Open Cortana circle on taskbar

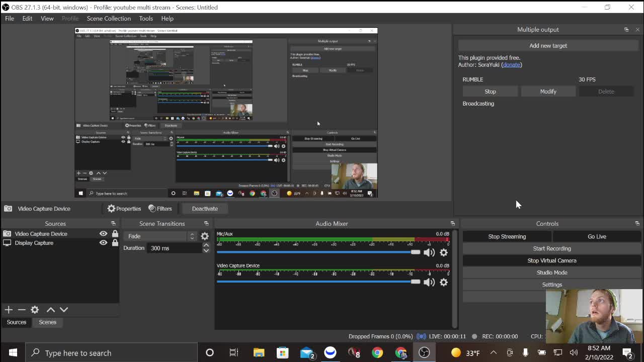click(210, 353)
